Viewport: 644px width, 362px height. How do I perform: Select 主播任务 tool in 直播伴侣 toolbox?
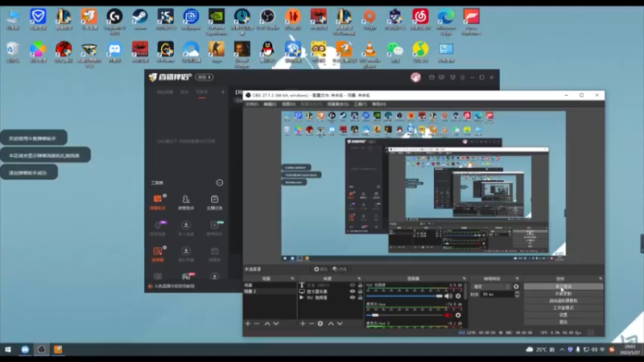214,203
